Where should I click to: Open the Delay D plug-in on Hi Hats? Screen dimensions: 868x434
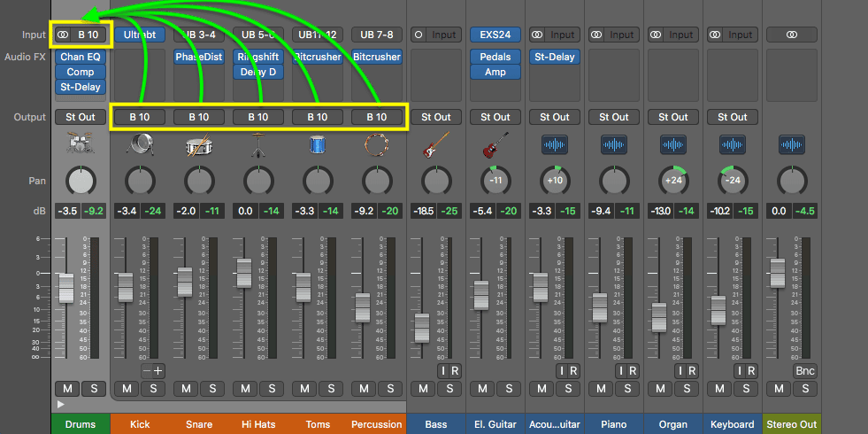click(x=258, y=72)
